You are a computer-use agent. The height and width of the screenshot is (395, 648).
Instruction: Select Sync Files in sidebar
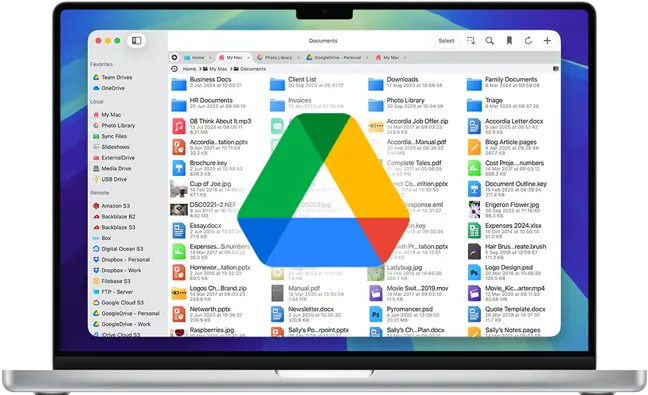click(110, 136)
